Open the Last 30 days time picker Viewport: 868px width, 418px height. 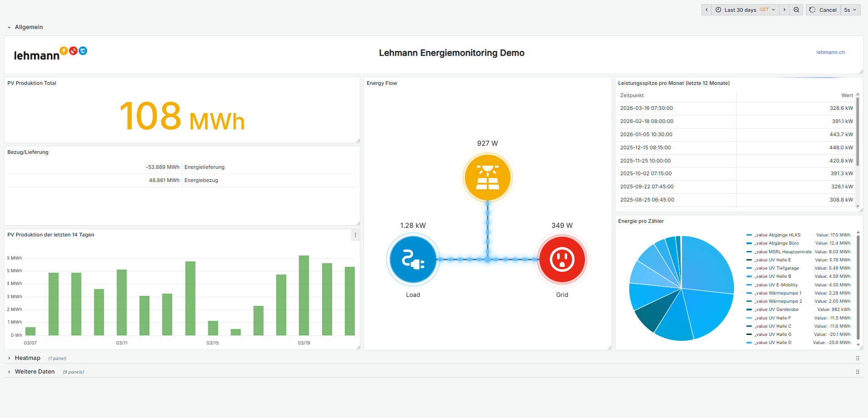pos(745,10)
